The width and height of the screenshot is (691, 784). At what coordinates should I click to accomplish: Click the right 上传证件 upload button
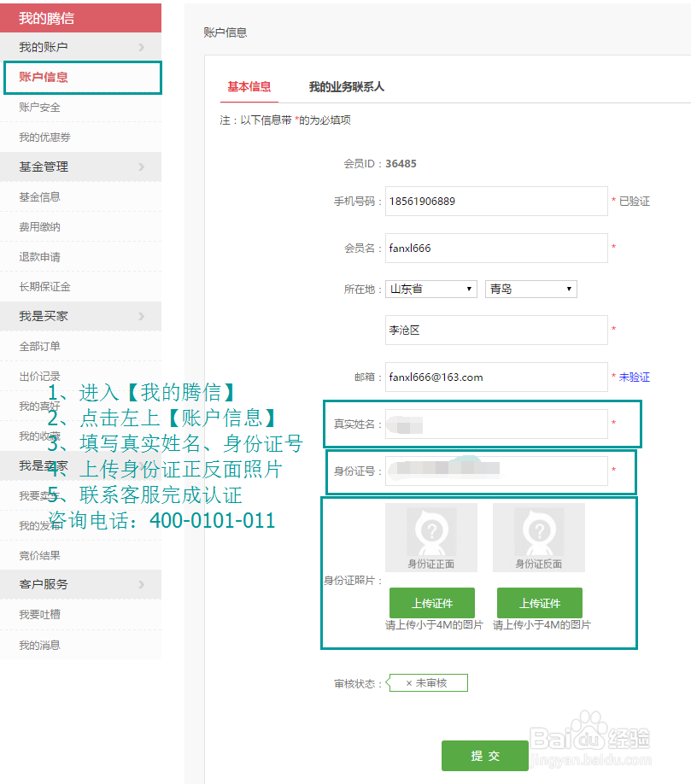click(539, 602)
